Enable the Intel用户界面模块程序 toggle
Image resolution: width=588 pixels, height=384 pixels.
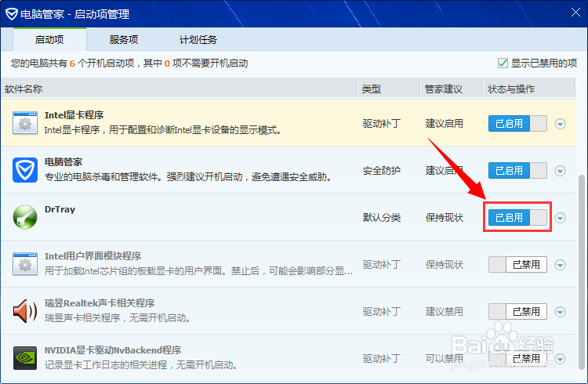click(x=517, y=265)
